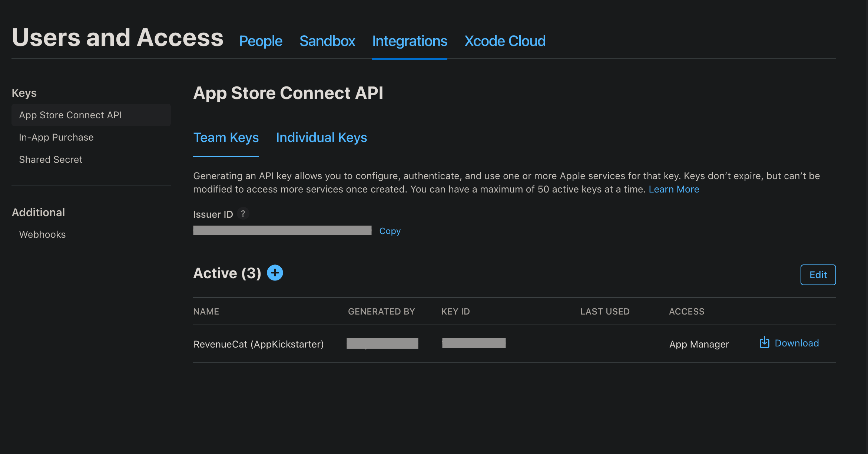Switch to the Individual Keys tab
Screen dimensions: 868x454
click(x=321, y=138)
